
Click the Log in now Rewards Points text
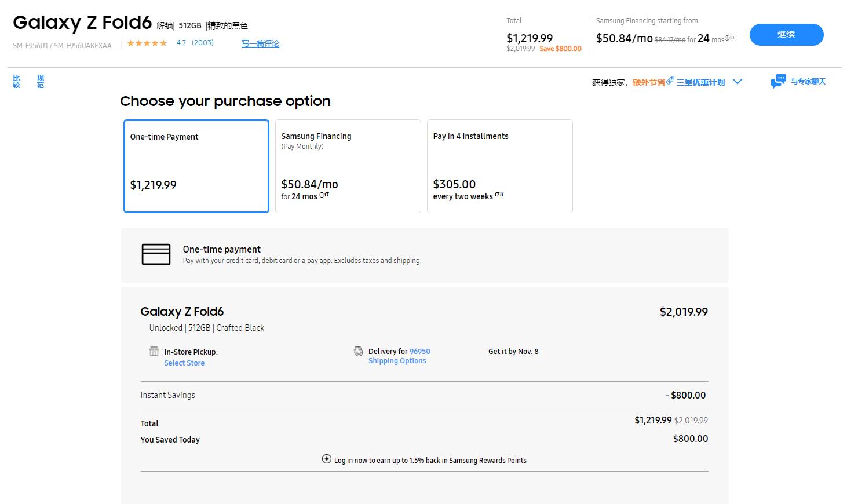coord(430,461)
